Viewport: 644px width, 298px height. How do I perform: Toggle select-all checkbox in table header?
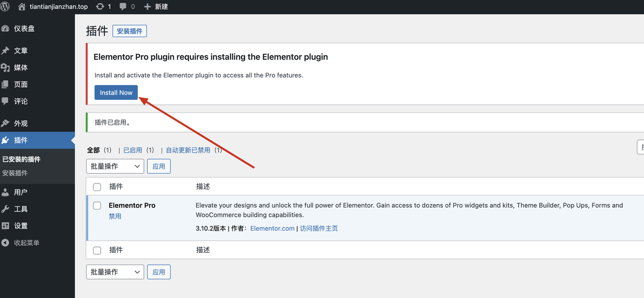[x=97, y=187]
